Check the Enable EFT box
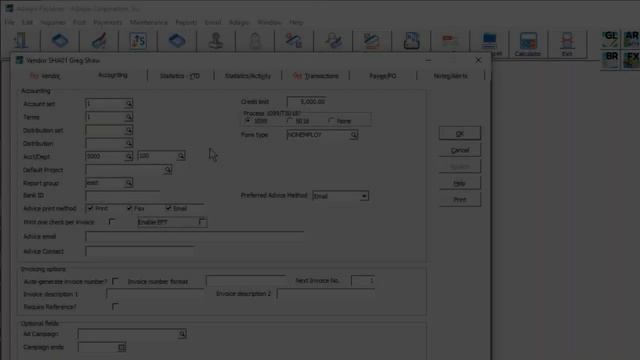The image size is (640, 360). point(202,222)
